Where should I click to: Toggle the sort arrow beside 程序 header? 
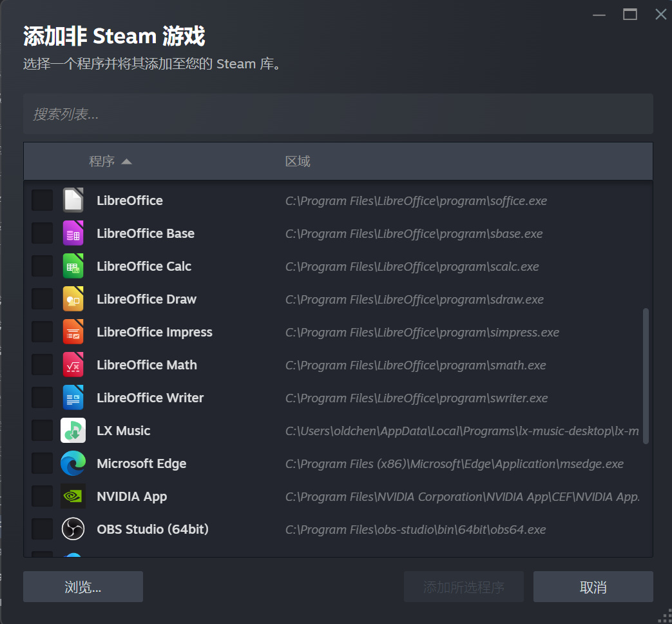[126, 162]
